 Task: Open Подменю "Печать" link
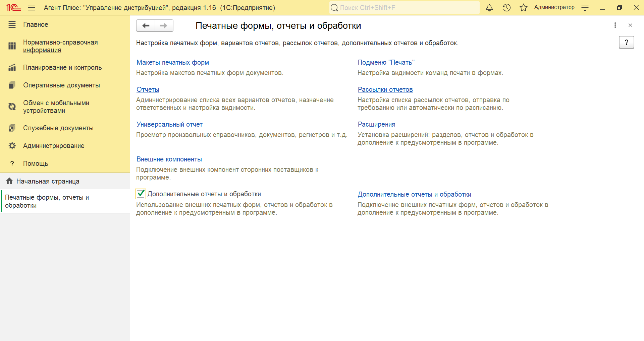point(386,62)
